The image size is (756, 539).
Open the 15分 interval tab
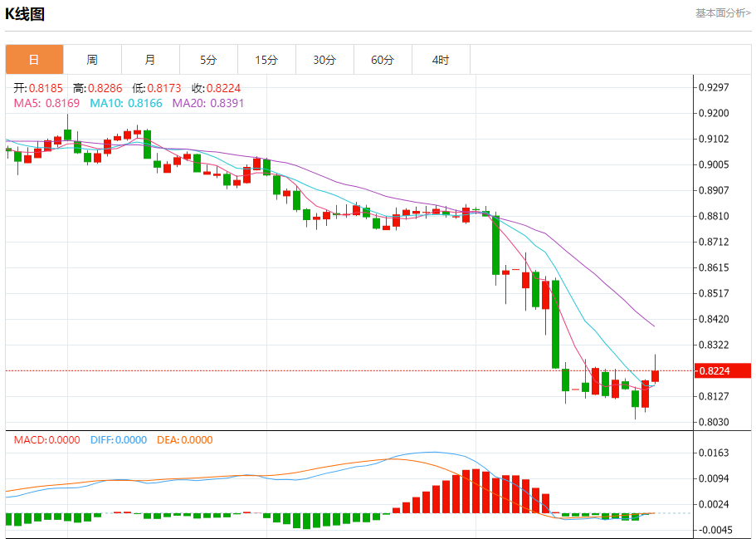(x=266, y=59)
